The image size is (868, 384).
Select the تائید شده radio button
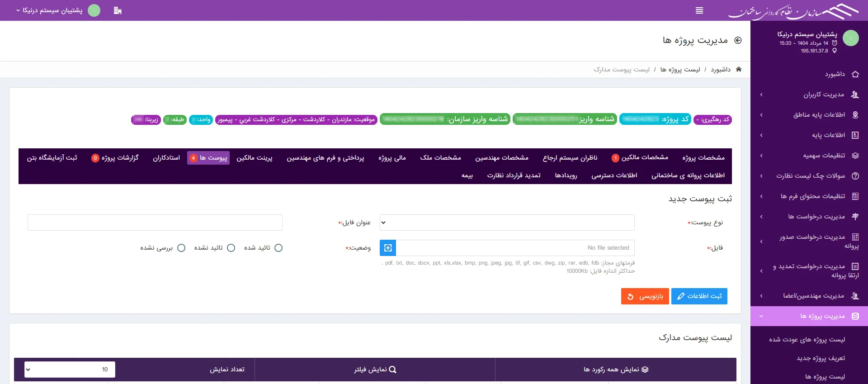pyautogui.click(x=278, y=248)
